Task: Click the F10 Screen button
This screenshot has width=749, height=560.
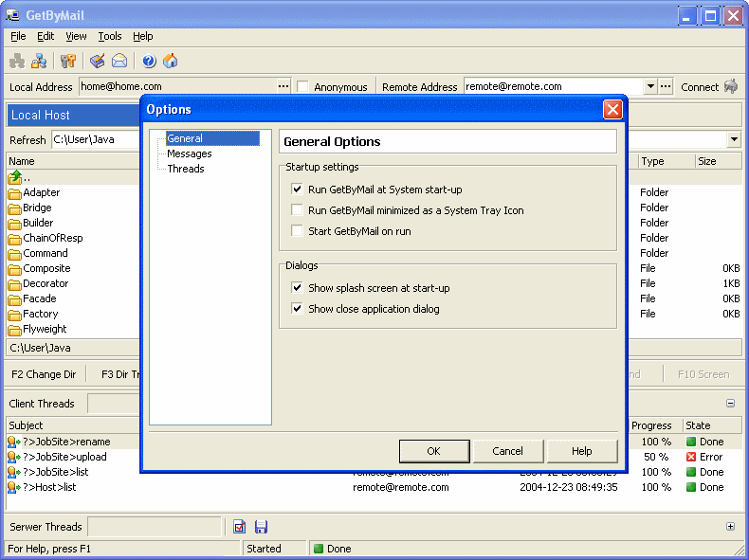Action: coord(703,374)
